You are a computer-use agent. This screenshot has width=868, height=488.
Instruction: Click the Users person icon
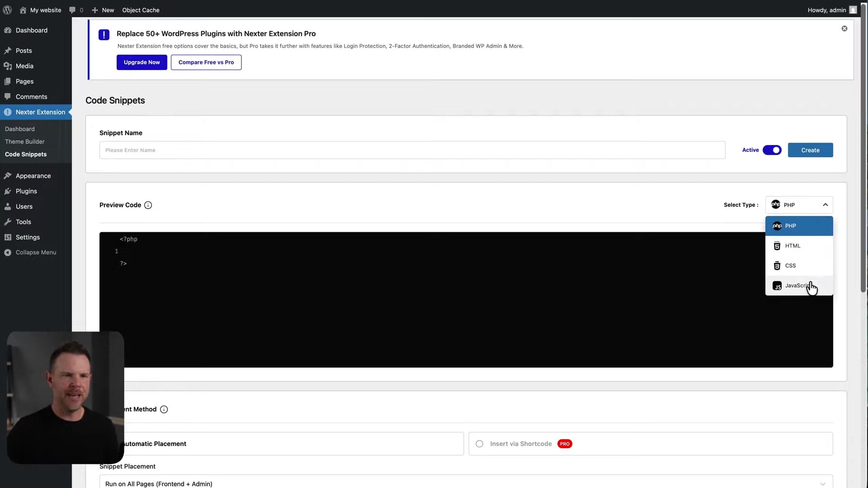[x=8, y=206]
